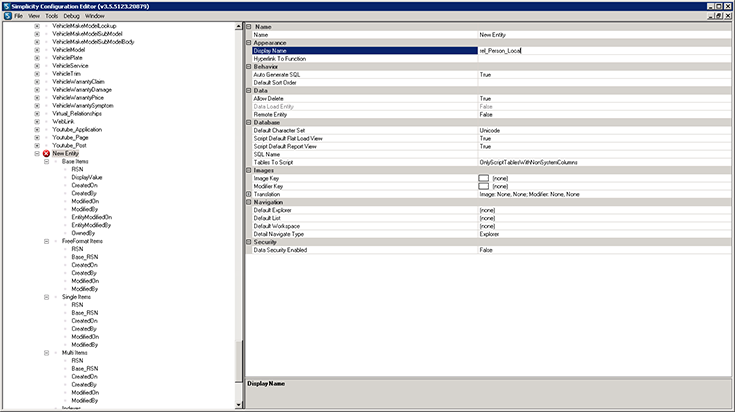The width and height of the screenshot is (735, 412).
Task: Expand the Translation property row
Action: [x=249, y=194]
